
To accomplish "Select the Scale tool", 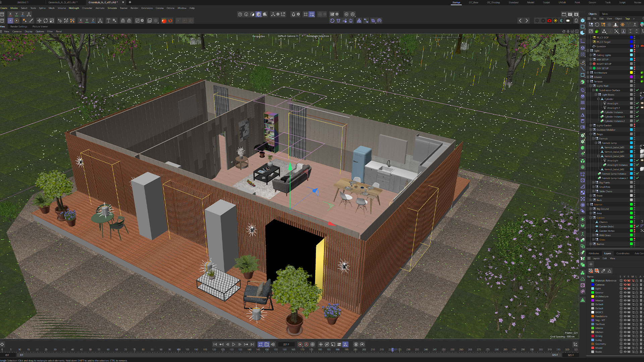I will click(x=52, y=21).
